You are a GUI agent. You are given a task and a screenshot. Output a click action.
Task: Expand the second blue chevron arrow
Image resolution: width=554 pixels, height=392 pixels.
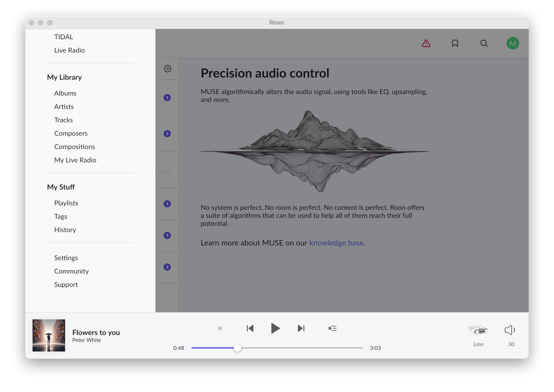tap(167, 134)
